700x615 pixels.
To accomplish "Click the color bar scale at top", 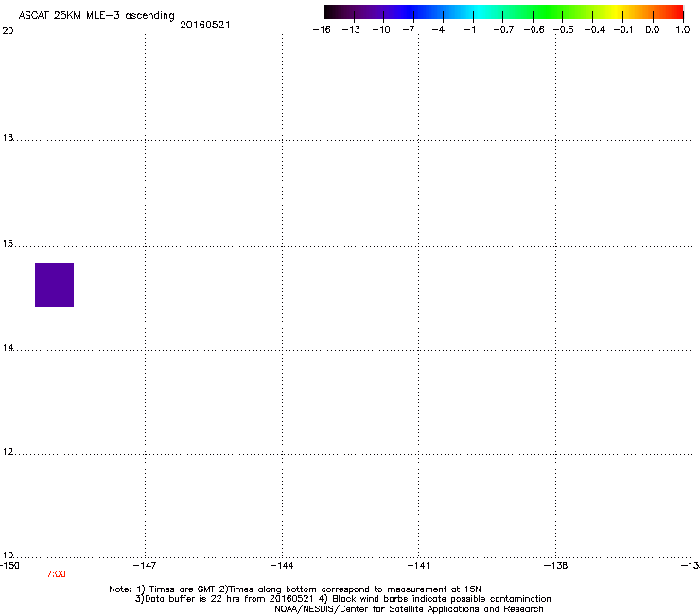I will tap(503, 12).
